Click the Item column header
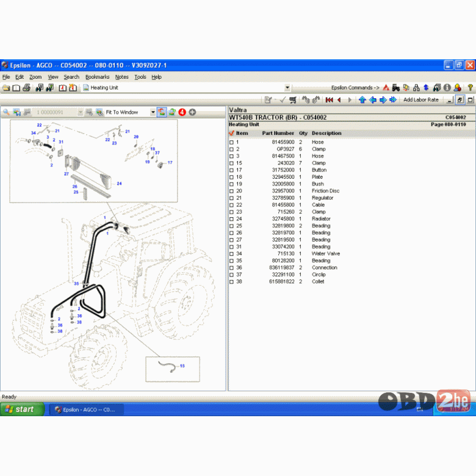476x476 pixels. (x=242, y=133)
